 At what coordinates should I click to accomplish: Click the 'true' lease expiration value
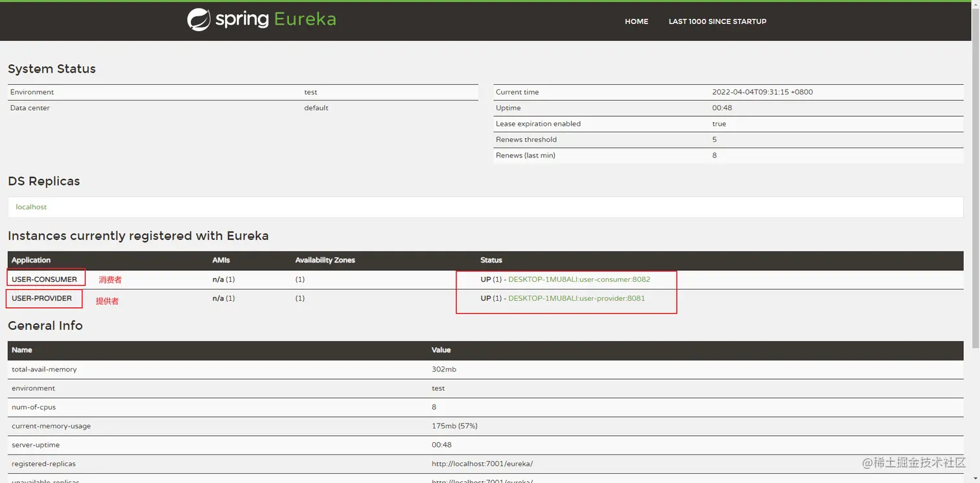click(719, 124)
